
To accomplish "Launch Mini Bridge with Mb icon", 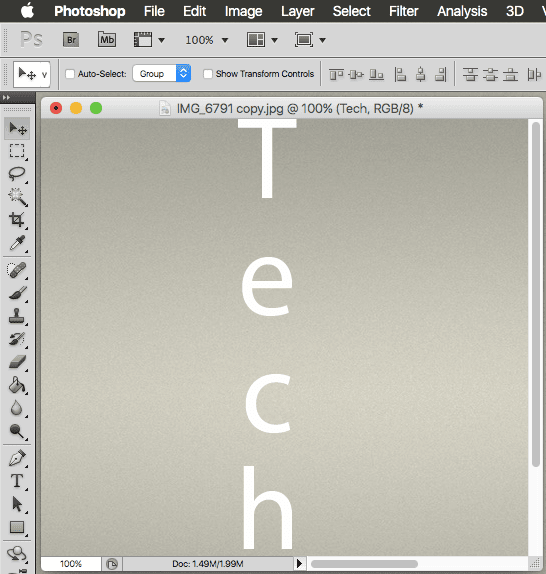I will [107, 40].
